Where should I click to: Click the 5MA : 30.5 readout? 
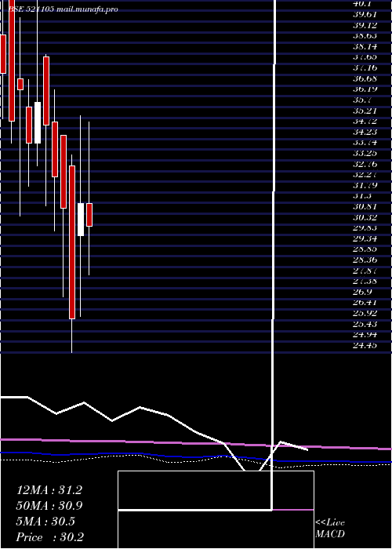point(45,522)
